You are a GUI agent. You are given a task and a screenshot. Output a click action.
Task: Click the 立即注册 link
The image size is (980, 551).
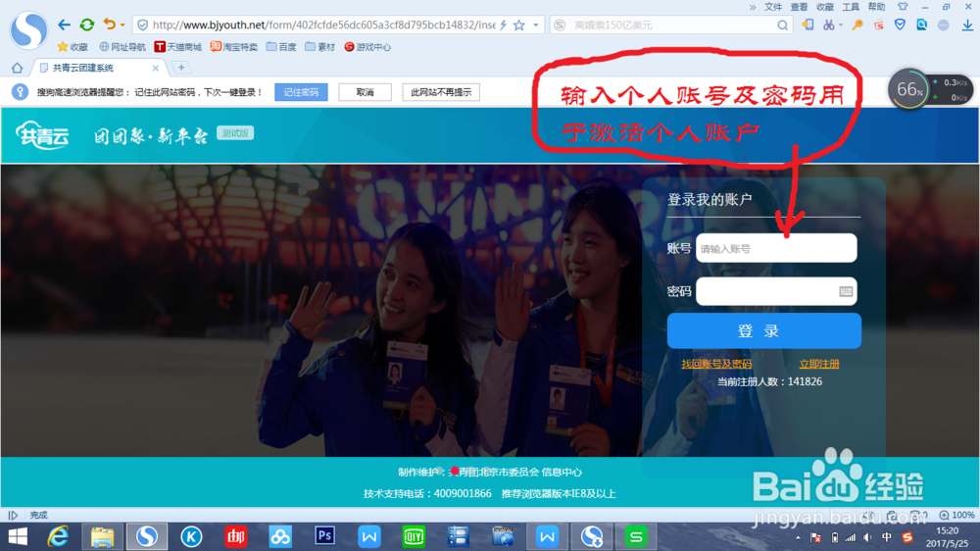[819, 364]
